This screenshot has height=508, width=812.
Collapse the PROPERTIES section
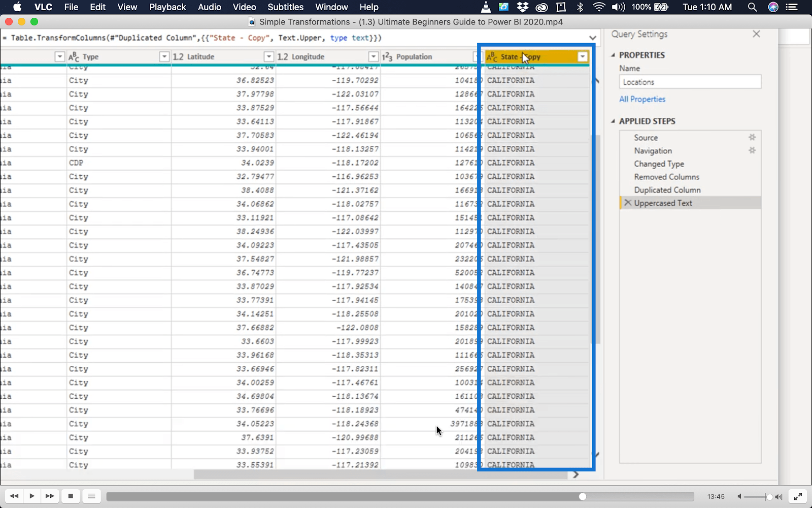613,55
